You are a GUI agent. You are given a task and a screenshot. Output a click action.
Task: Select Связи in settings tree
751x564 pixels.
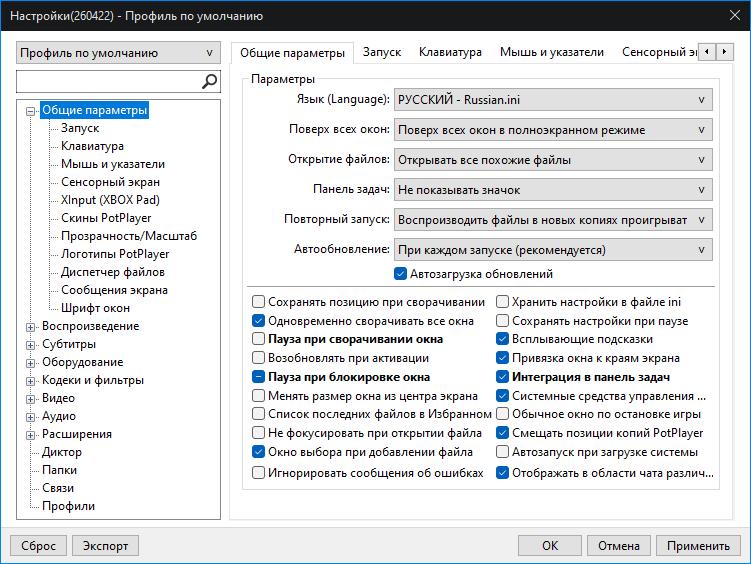click(x=58, y=488)
